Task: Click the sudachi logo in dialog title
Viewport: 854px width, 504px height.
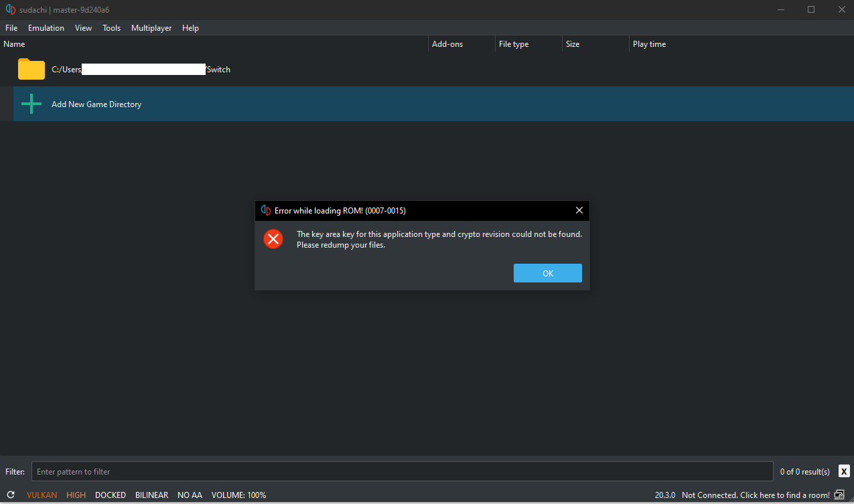Action: pos(265,210)
